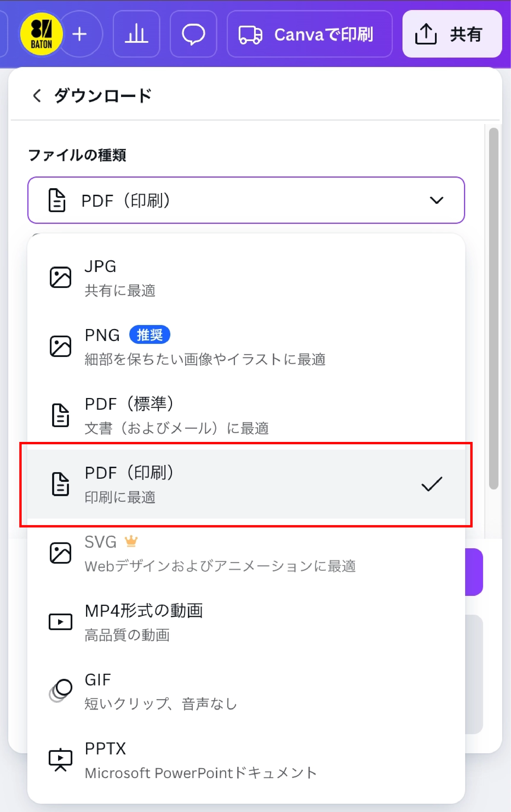Choose the GIF file type option
The height and width of the screenshot is (812, 511).
pos(246,691)
